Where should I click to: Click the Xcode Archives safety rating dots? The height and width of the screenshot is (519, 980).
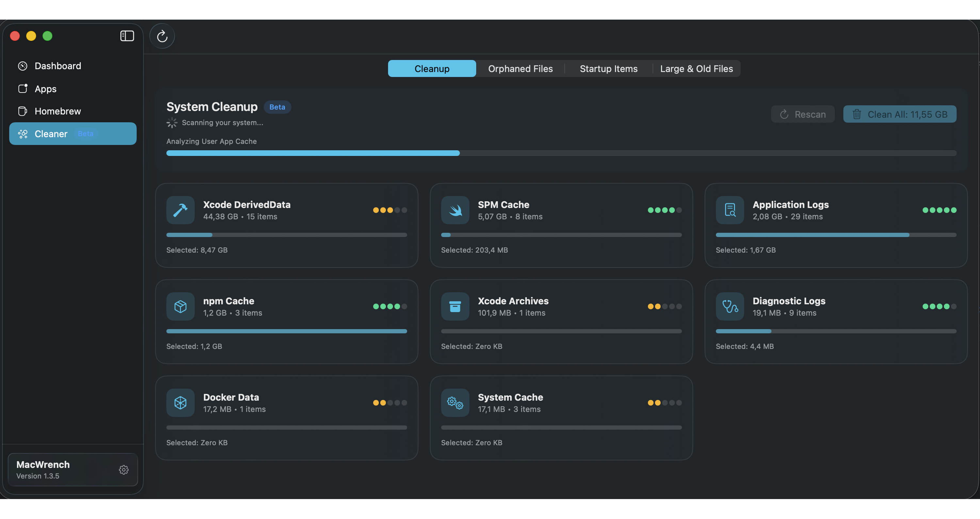(665, 306)
